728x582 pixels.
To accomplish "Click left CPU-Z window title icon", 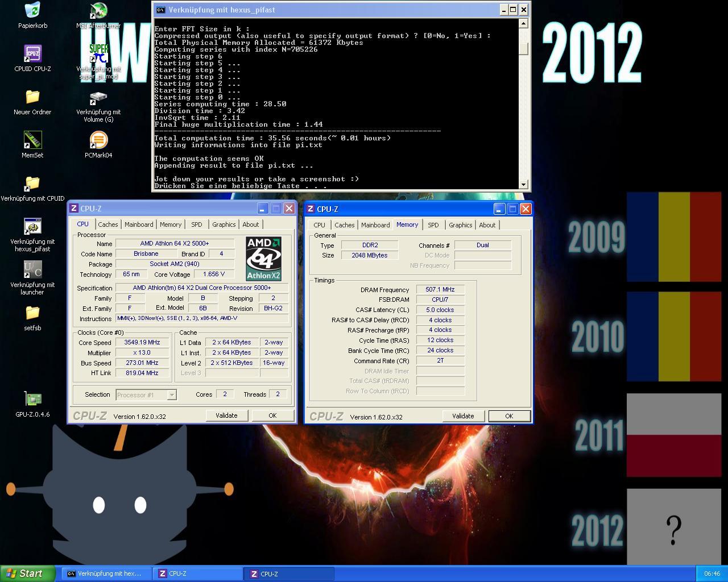I will [74, 209].
